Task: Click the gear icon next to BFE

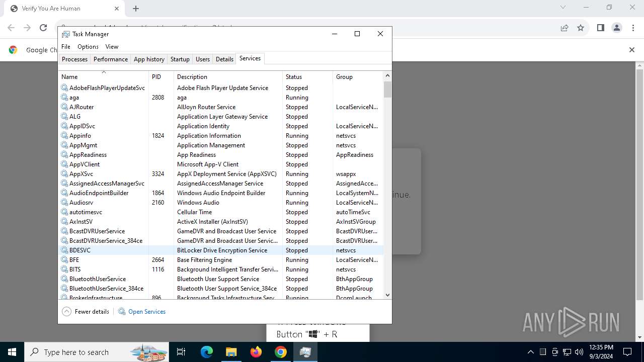Action: tap(64, 259)
